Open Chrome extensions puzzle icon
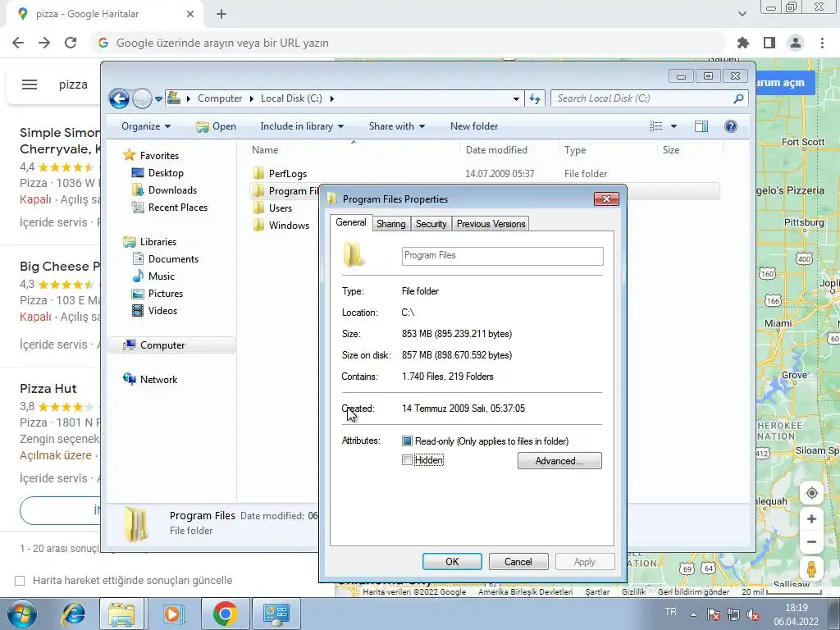 coord(743,43)
